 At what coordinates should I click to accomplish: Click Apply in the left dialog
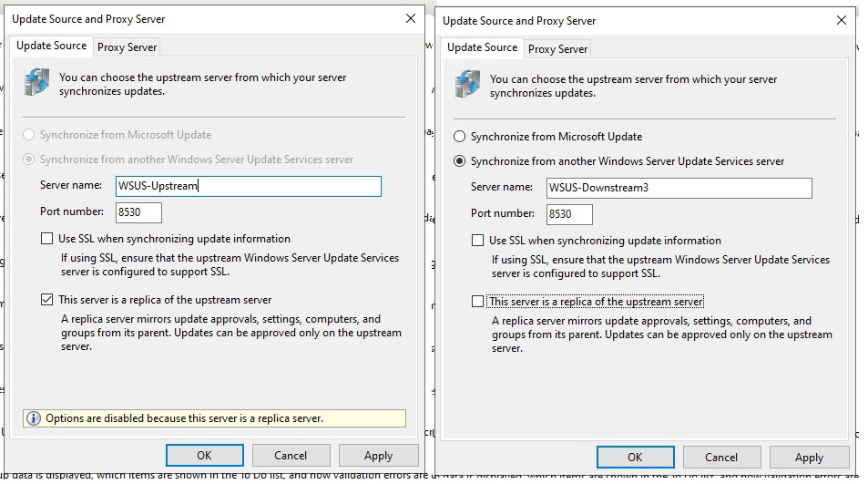[378, 455]
